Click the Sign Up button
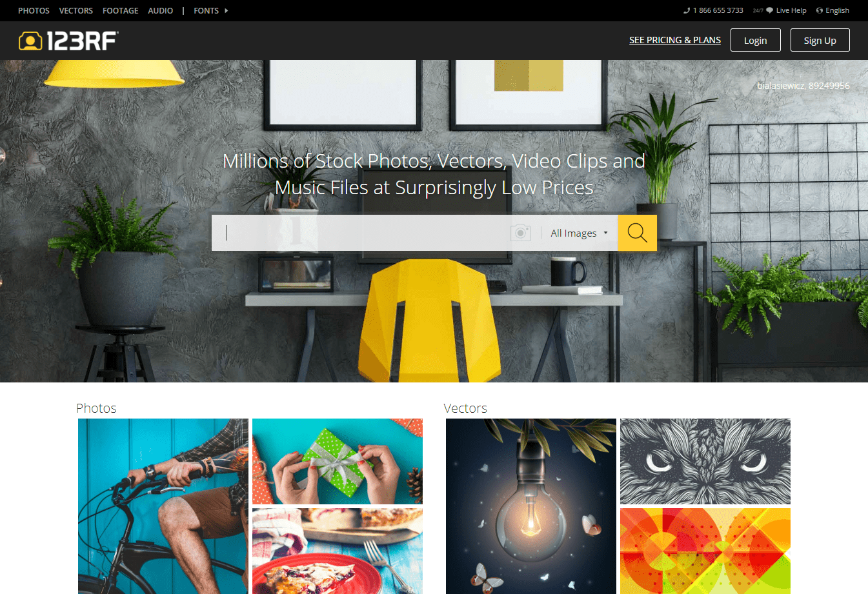This screenshot has width=868, height=603. 820,40
